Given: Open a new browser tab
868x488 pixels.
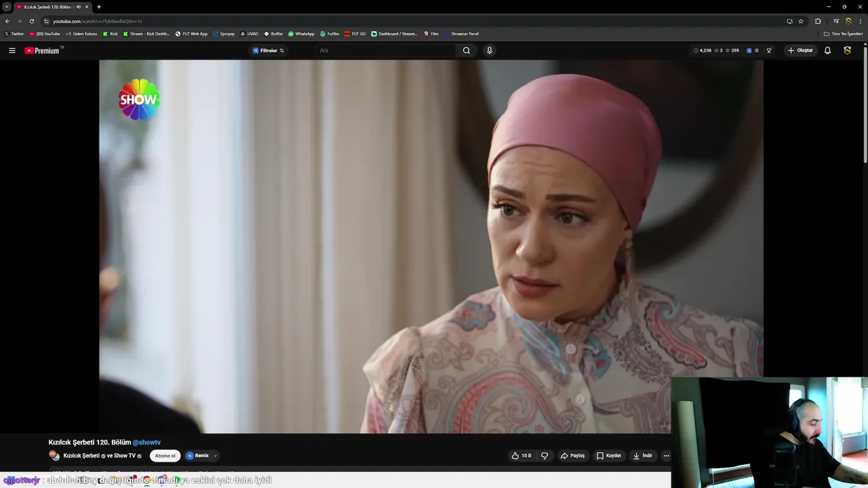Looking at the screenshot, I should pos(99,7).
